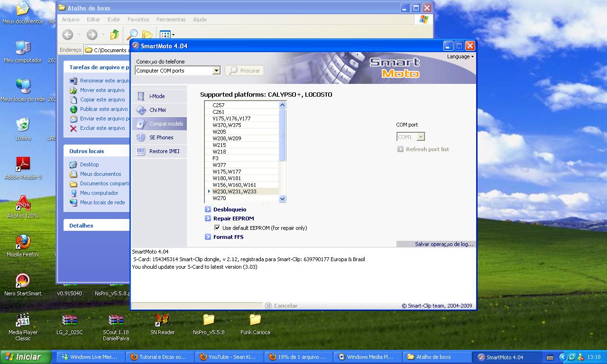Screen dimensions: 607x364
Task: Open Exibir menu in Atalho de boxs
Action: pos(114,19)
